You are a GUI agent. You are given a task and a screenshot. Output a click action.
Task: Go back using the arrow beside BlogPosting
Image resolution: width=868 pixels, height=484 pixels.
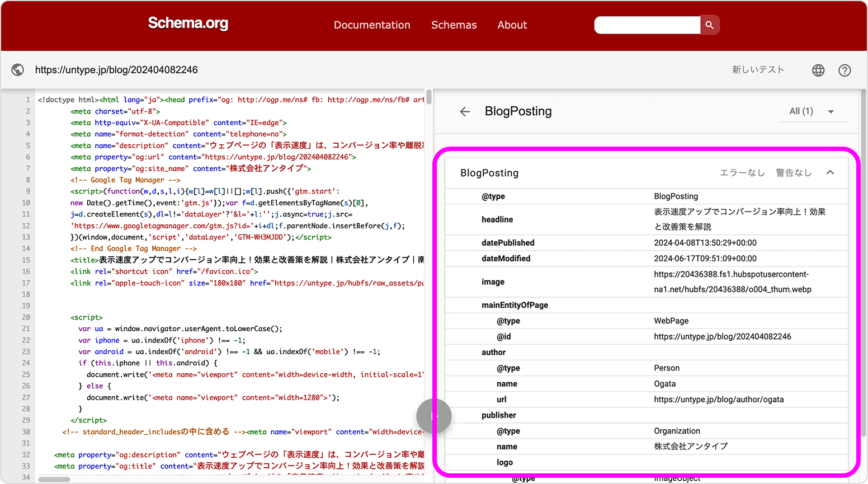tap(465, 111)
